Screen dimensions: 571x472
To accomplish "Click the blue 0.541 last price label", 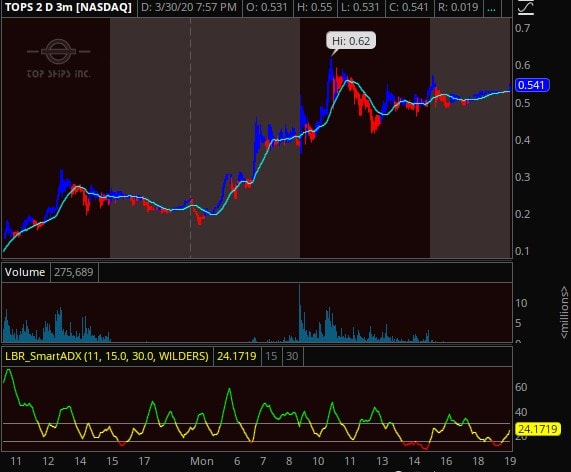I will 532,85.
